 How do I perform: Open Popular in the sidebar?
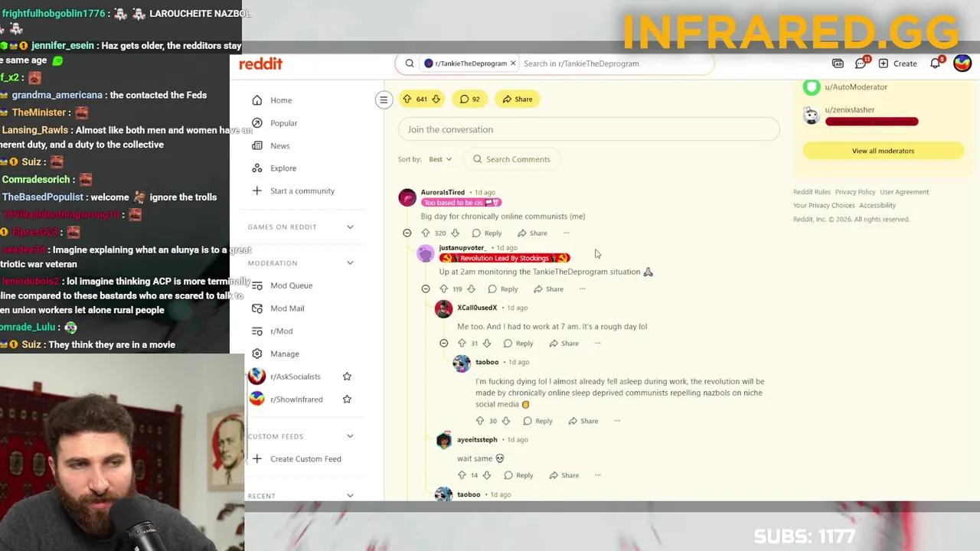click(x=283, y=123)
